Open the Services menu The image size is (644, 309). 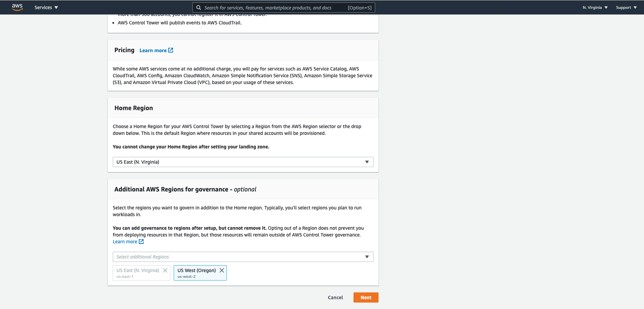(x=46, y=7)
